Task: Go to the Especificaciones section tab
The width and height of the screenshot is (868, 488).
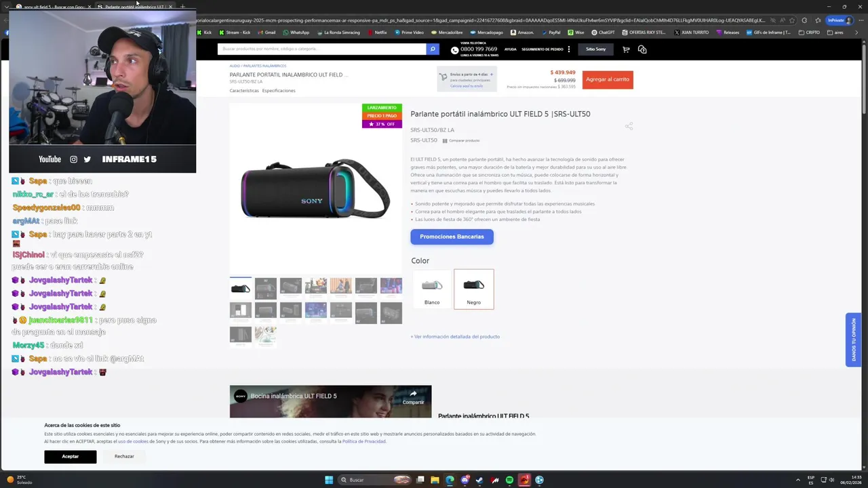Action: [x=279, y=91]
